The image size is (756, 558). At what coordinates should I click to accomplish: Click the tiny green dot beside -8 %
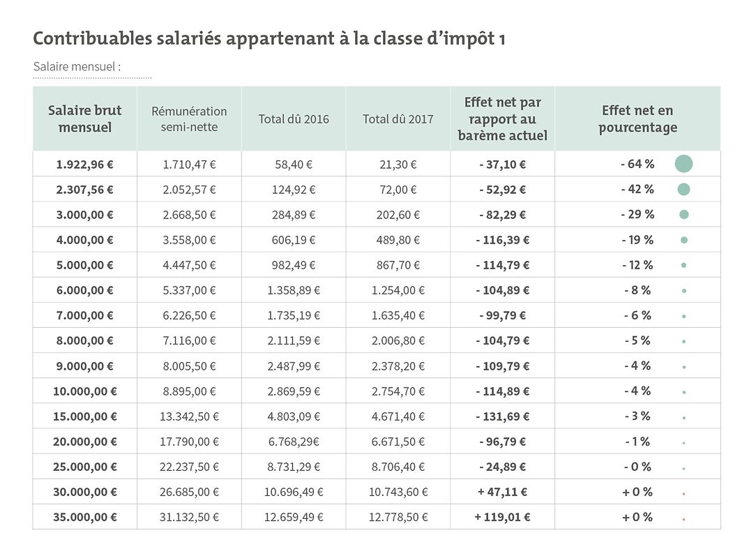tap(683, 291)
